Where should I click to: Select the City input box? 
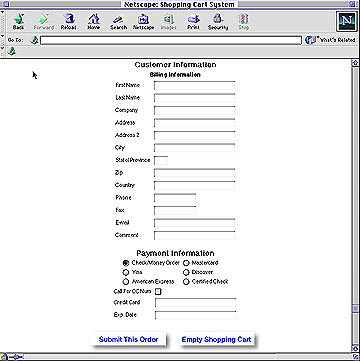pyautogui.click(x=195, y=148)
